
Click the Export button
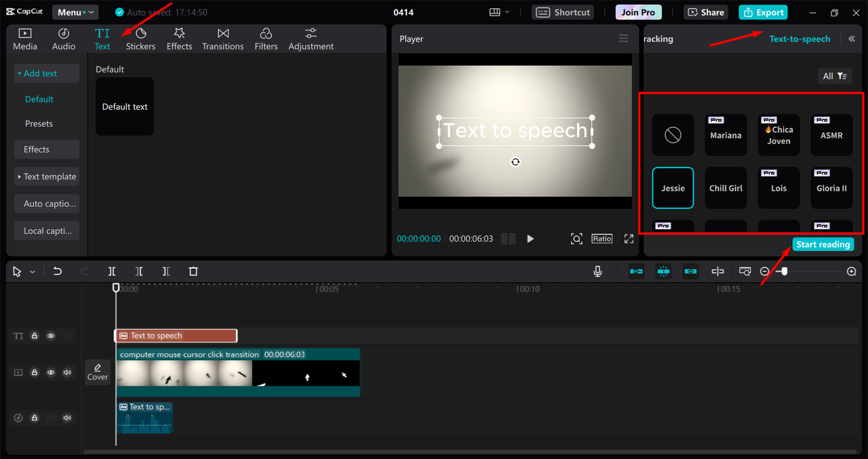[763, 12]
